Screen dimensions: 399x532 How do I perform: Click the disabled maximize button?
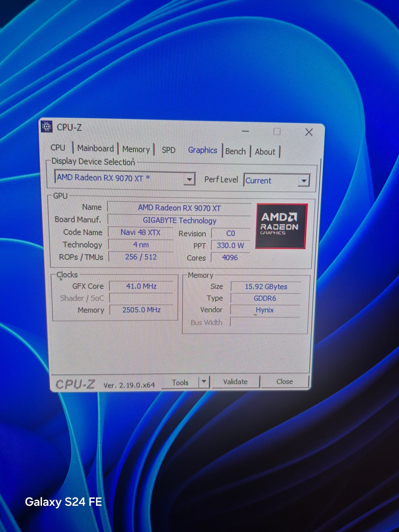pos(277,131)
